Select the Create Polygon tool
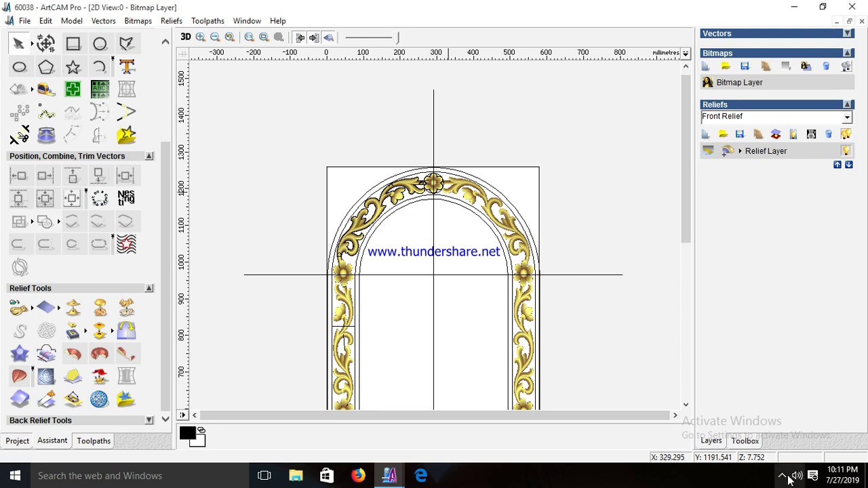 coord(46,66)
